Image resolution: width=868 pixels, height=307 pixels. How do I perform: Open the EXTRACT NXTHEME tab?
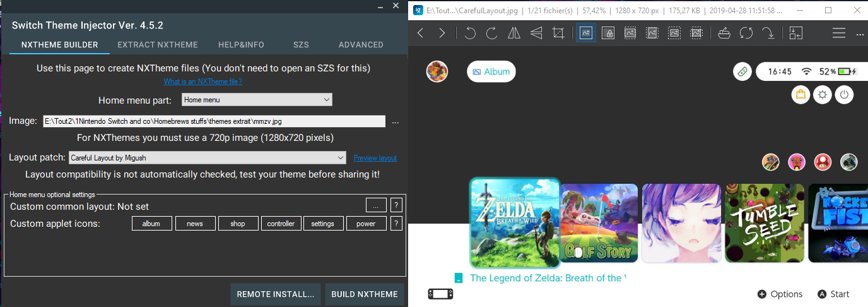click(x=158, y=45)
